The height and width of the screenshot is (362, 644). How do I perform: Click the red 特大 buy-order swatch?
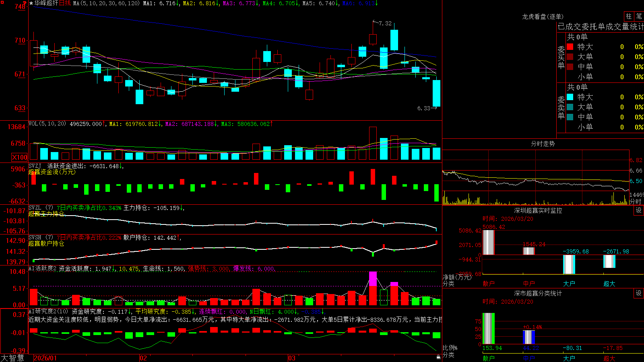point(570,47)
